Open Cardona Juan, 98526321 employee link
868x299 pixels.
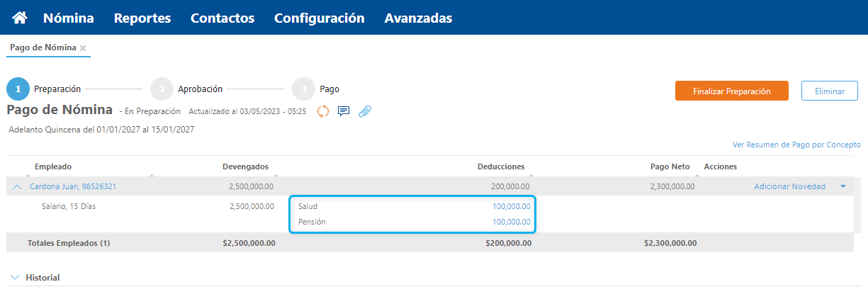73,186
